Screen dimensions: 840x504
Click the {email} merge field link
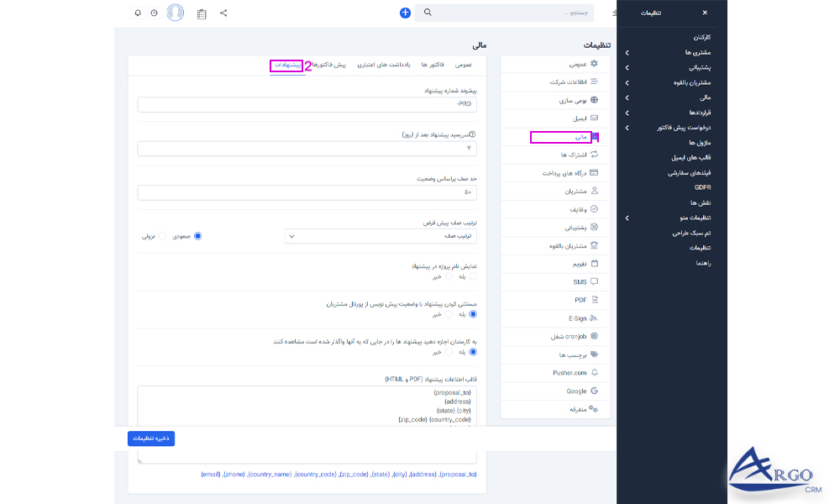point(209,473)
